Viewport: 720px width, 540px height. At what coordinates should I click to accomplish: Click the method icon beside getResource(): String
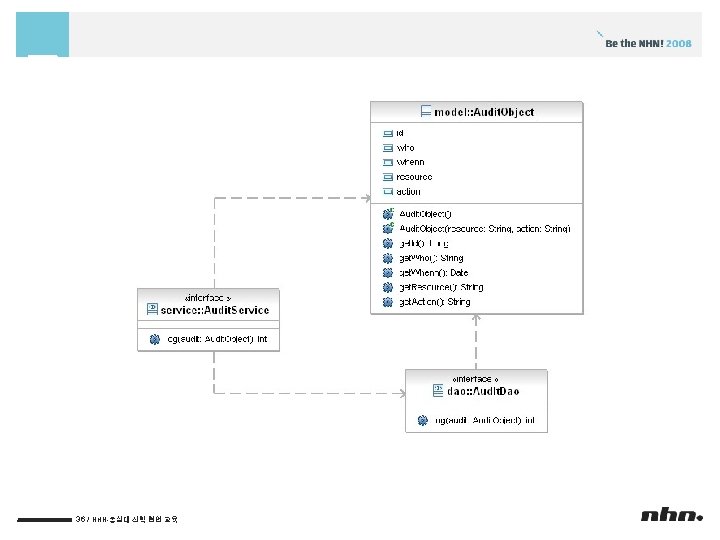tap(388, 287)
